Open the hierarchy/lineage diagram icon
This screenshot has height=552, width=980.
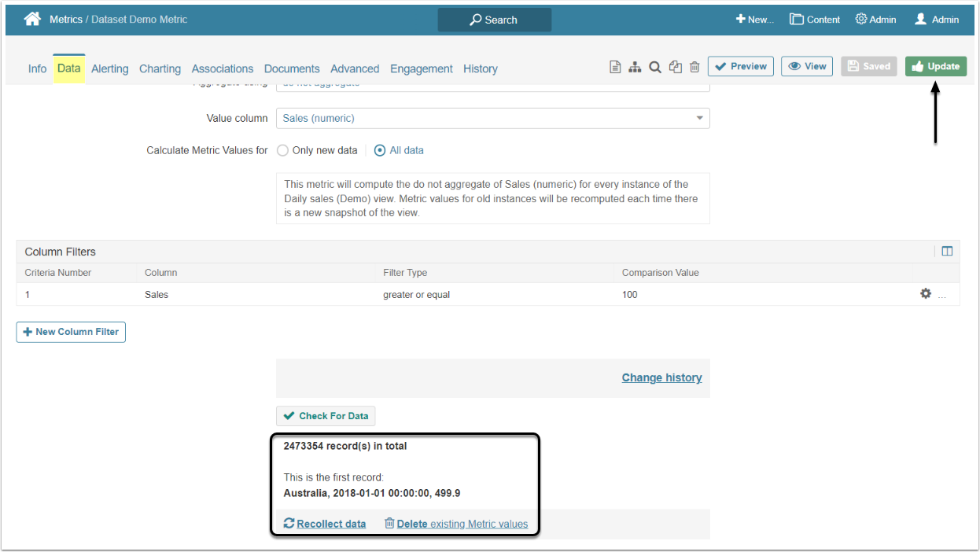(635, 67)
